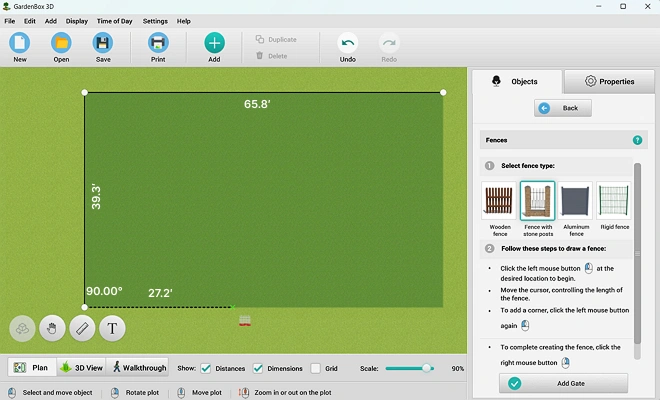660x400 pixels.
Task: Open the Display menu
Action: pyautogui.click(x=77, y=21)
